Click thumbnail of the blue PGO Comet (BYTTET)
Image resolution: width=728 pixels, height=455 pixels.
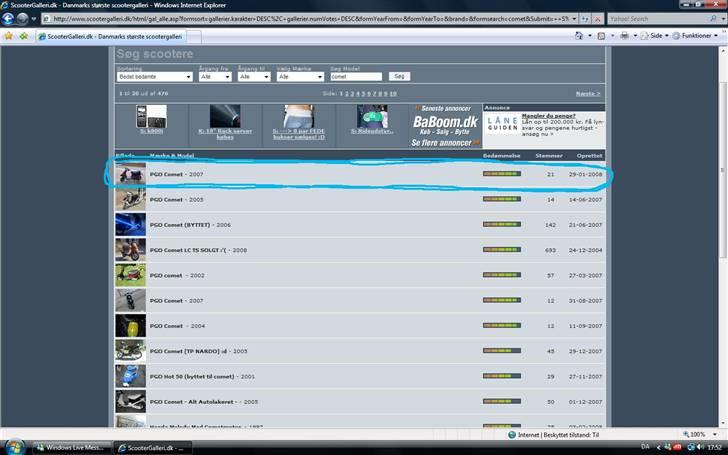click(130, 225)
